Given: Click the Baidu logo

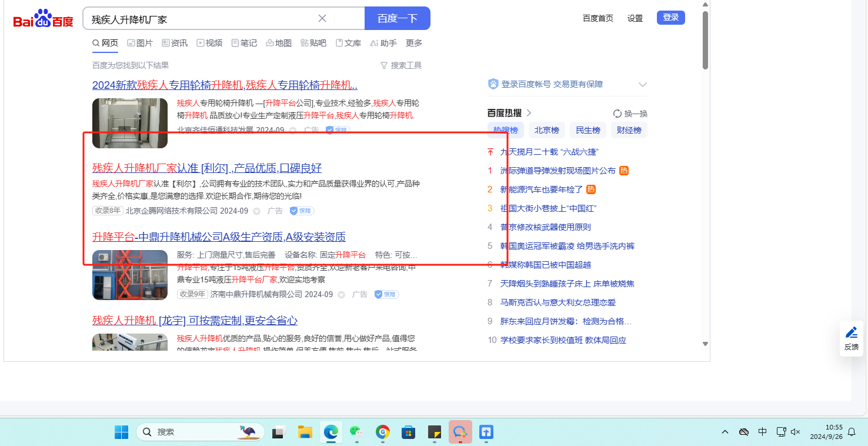Looking at the screenshot, I should point(43,19).
